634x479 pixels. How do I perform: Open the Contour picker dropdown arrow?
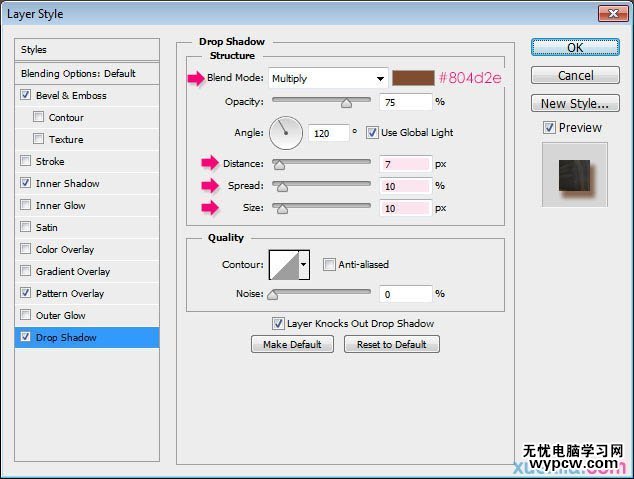[304, 265]
